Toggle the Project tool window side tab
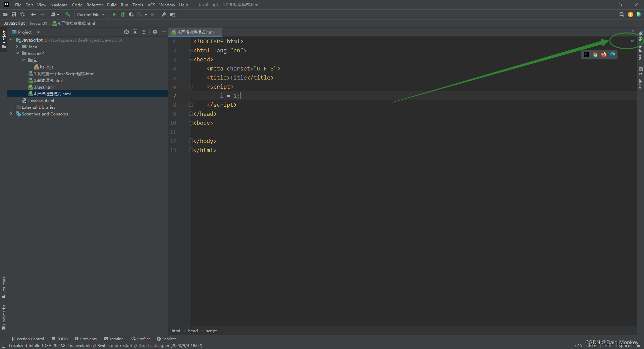The width and height of the screenshot is (644, 349). (x=4, y=39)
